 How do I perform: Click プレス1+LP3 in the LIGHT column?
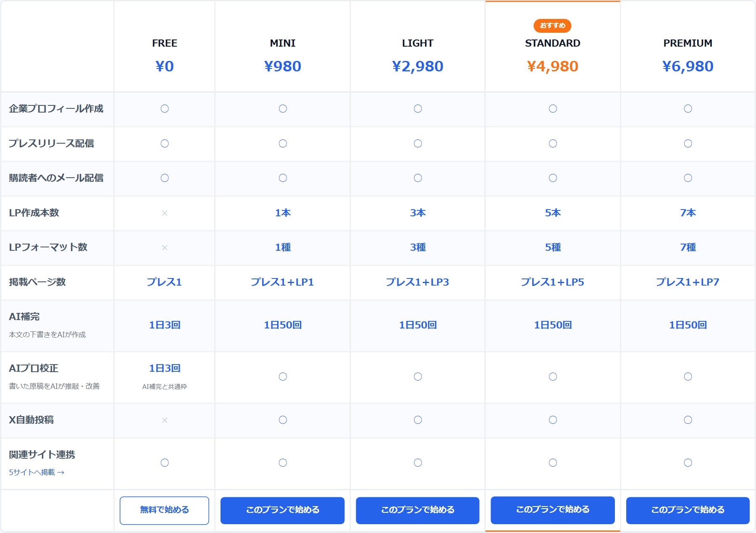417,282
